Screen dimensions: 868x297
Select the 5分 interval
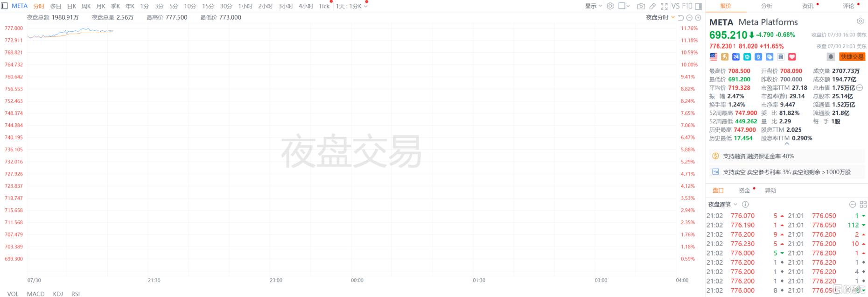point(174,6)
